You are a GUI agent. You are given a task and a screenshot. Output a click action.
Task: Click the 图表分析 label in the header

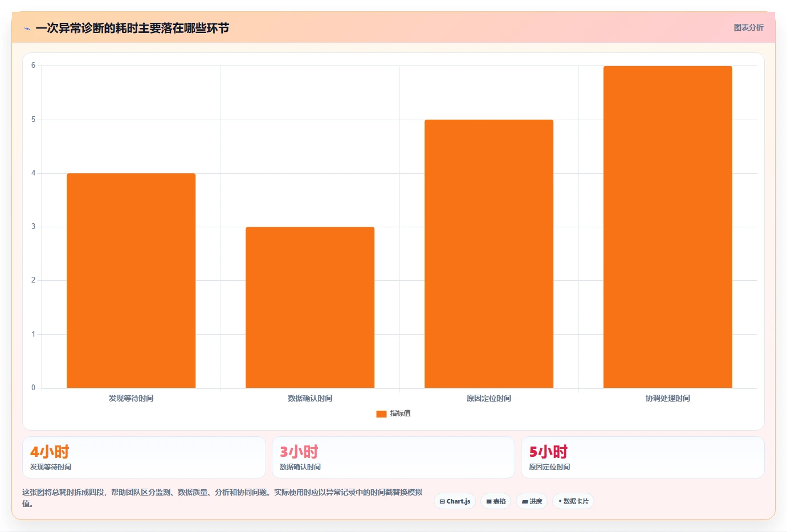click(748, 27)
